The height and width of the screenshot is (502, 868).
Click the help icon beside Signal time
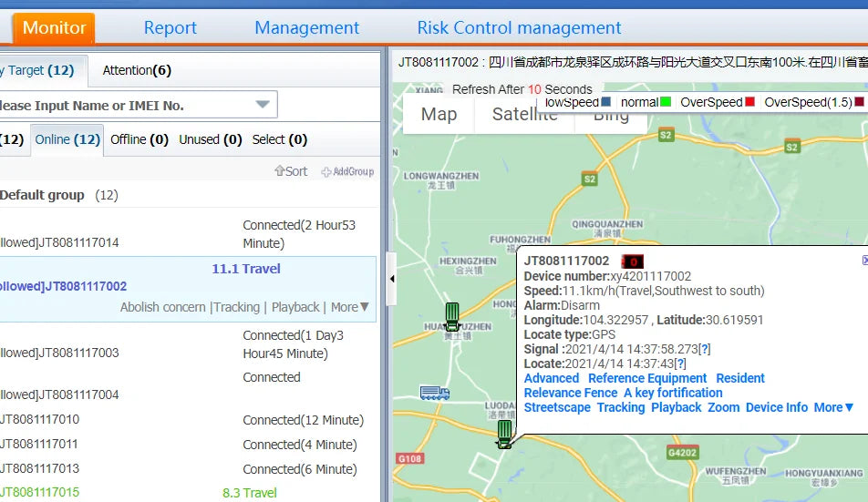click(704, 349)
